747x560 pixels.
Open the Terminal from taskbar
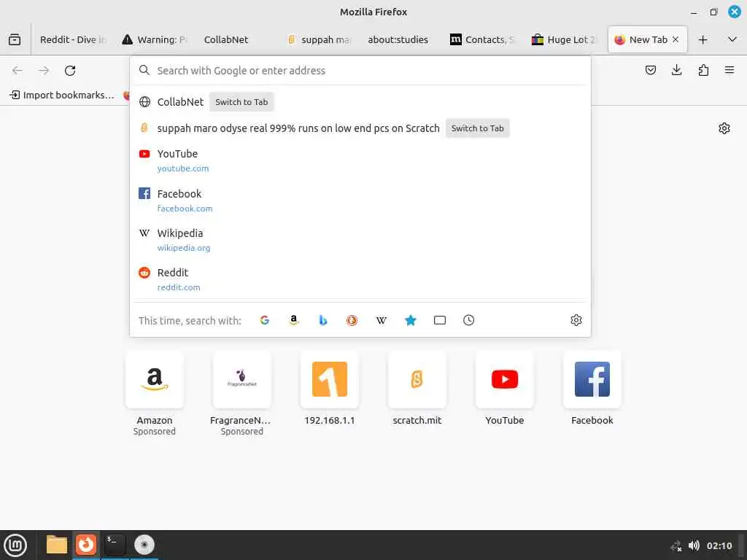pos(115,545)
